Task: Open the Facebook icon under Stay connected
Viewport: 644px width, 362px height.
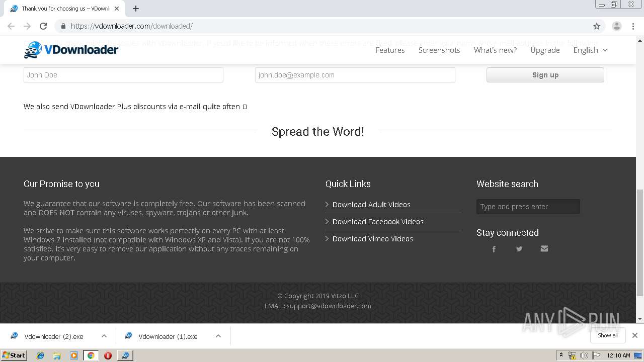Action: pos(494,249)
